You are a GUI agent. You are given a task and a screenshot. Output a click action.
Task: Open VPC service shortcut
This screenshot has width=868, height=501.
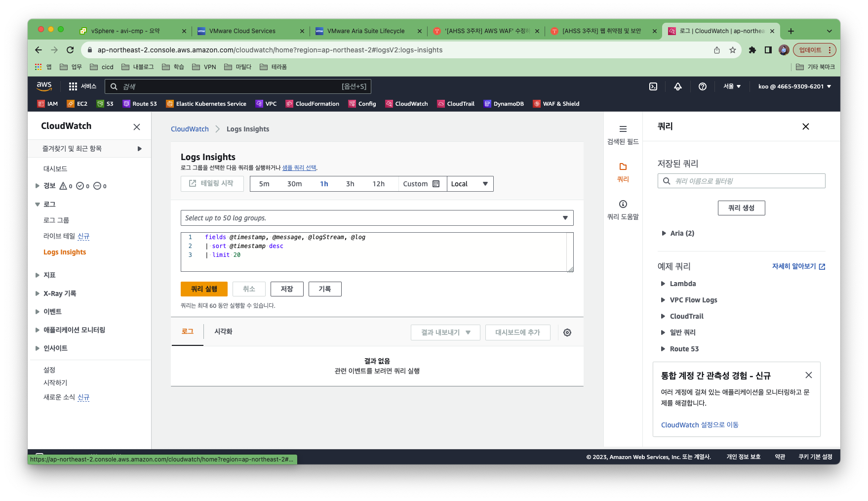[266, 104]
